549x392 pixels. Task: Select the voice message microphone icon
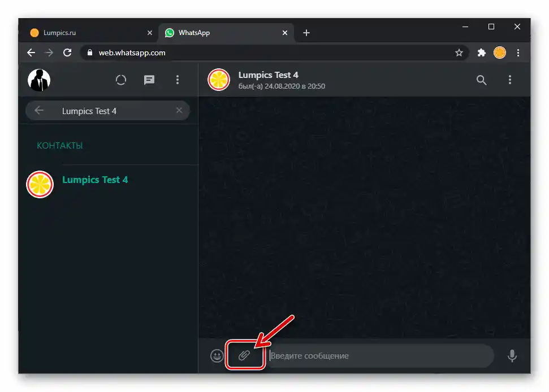coord(512,356)
